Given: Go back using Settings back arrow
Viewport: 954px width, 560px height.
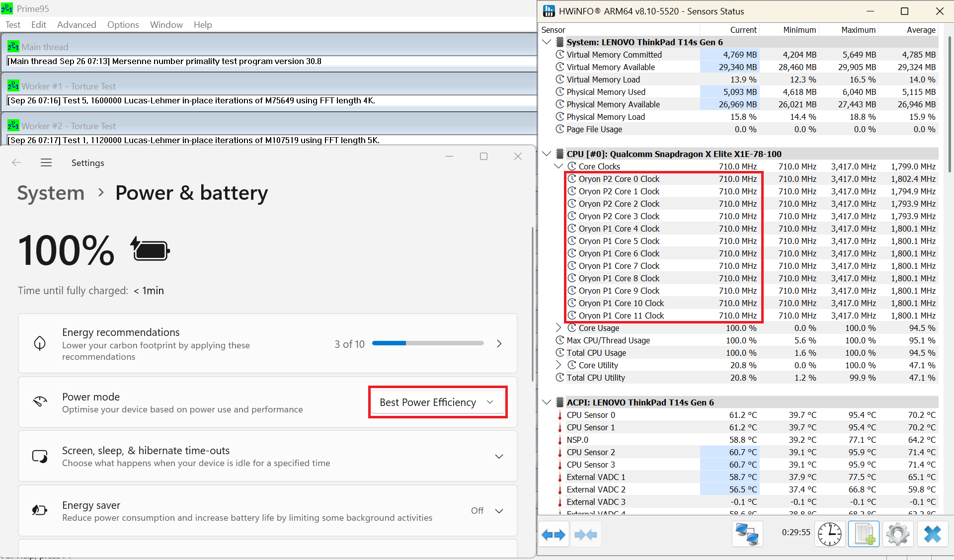Looking at the screenshot, I should tap(16, 162).
